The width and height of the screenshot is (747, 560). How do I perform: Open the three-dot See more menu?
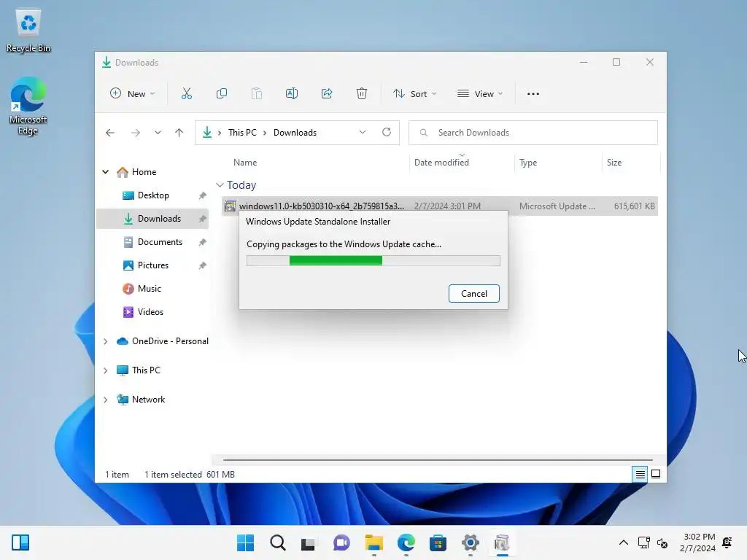click(533, 94)
